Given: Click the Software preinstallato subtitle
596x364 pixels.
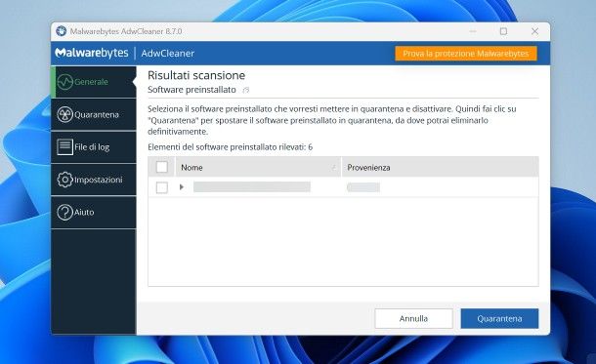Looking at the screenshot, I should pos(192,90).
